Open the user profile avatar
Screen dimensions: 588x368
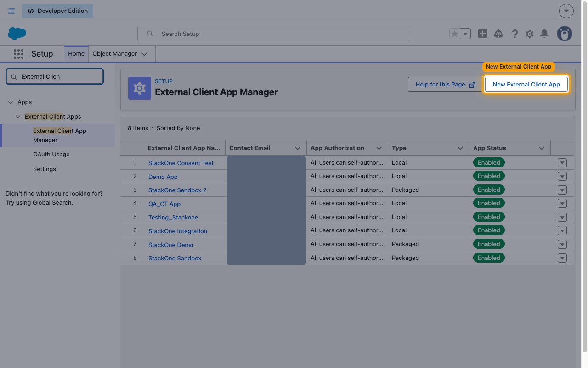click(x=565, y=34)
